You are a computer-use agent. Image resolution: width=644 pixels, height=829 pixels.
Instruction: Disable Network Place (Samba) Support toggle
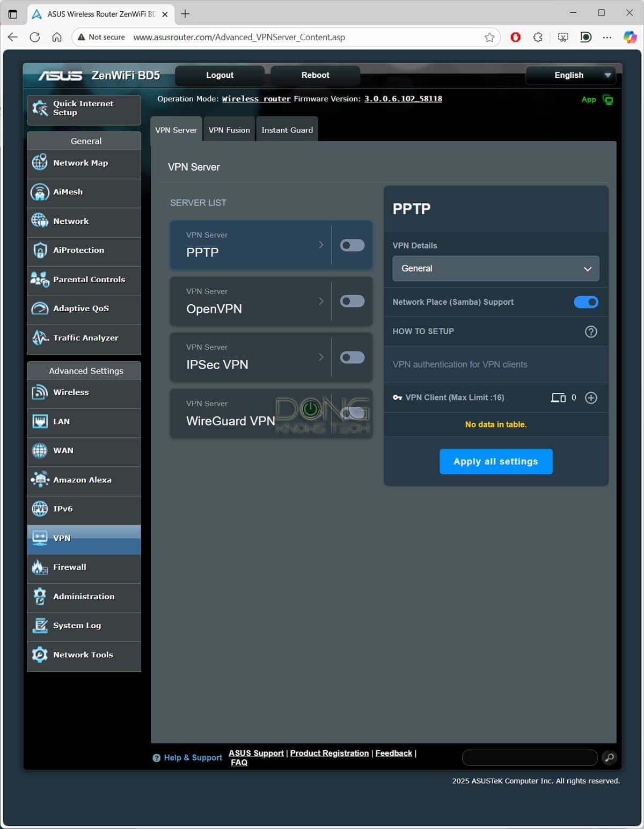click(586, 302)
